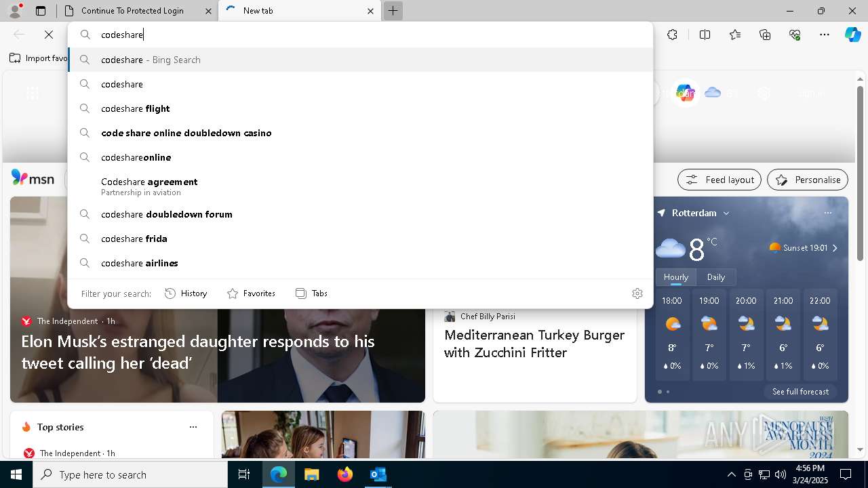Select the 'codeshare airlines' suggestion
This screenshot has height=488, width=868.
point(361,263)
